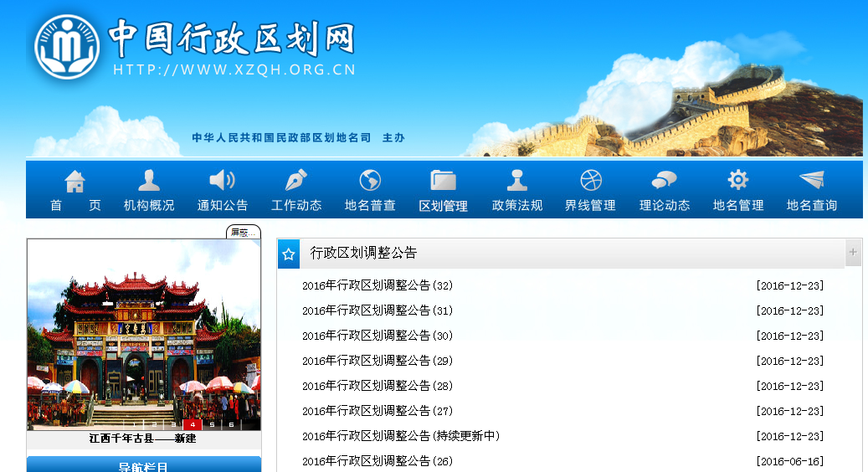Click the 江西千年古县 temple slideshow image
This screenshot has height=472, width=868.
pos(143,335)
